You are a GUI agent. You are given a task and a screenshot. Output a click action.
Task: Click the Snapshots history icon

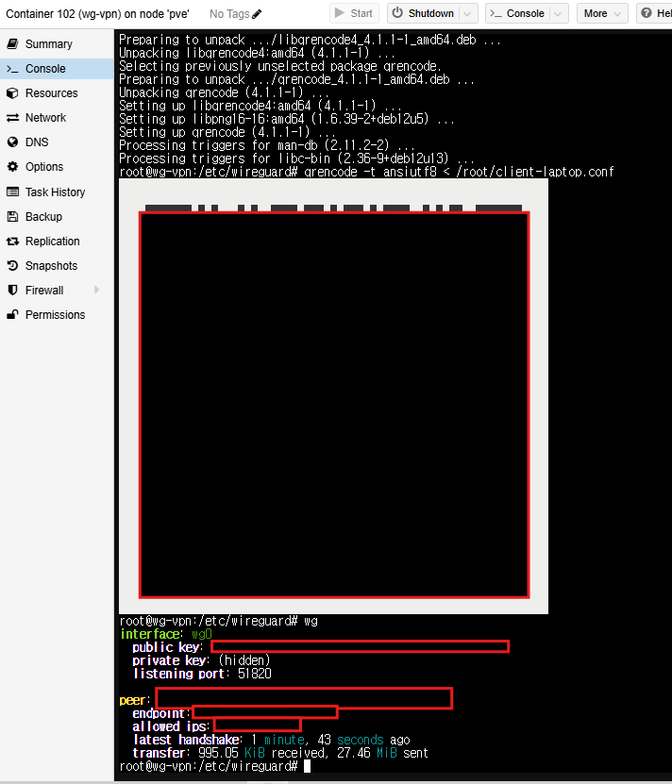(12, 265)
